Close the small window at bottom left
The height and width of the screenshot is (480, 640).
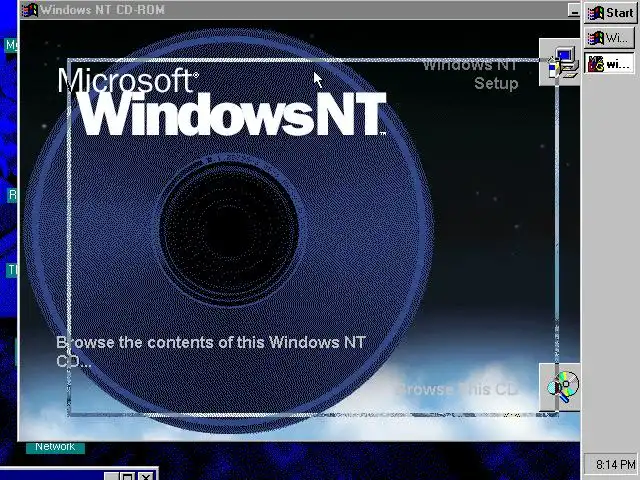(x=145, y=476)
